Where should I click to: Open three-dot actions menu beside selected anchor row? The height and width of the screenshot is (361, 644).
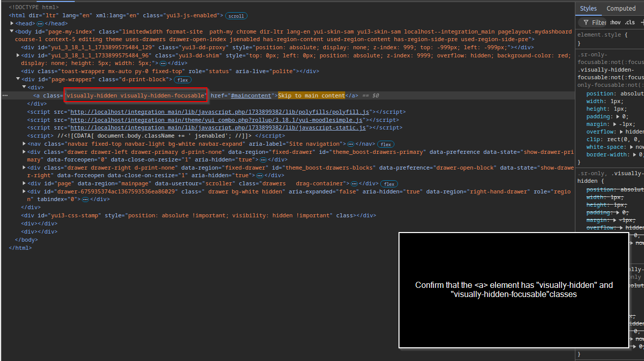pos(5,95)
